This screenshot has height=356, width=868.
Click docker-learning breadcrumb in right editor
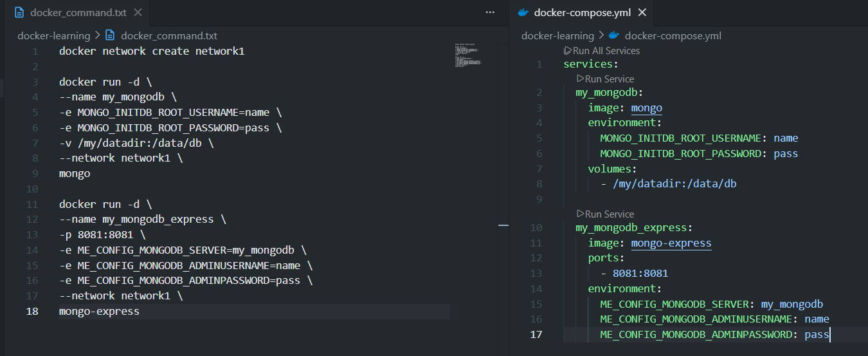pyautogui.click(x=557, y=35)
